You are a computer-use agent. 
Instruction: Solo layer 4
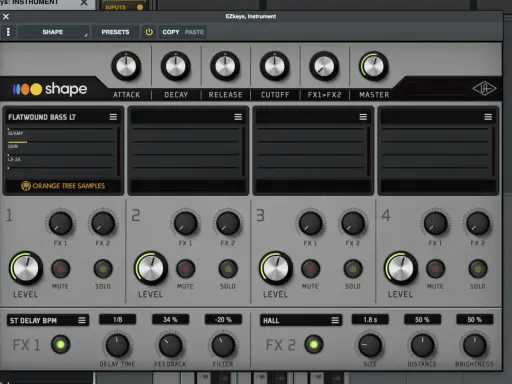478,269
